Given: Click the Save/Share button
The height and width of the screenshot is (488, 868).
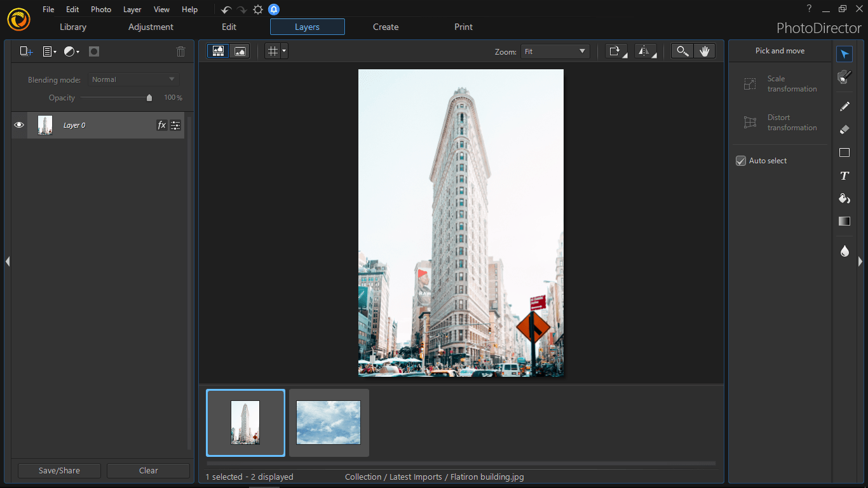Looking at the screenshot, I should [59, 471].
